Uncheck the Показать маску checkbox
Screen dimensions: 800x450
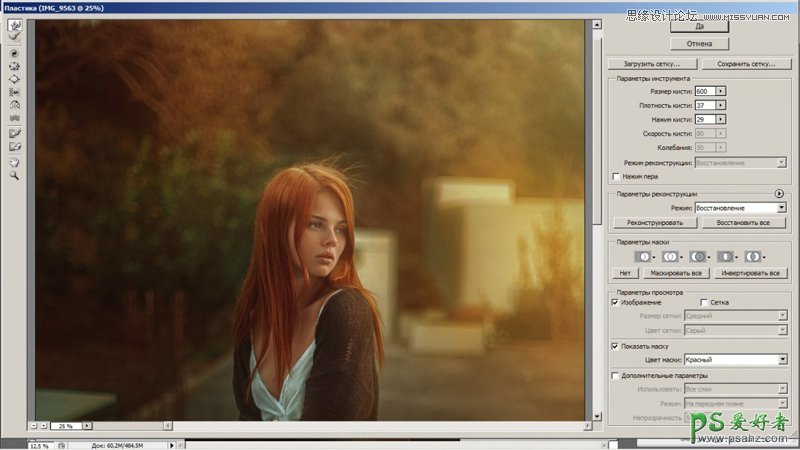[x=616, y=346]
